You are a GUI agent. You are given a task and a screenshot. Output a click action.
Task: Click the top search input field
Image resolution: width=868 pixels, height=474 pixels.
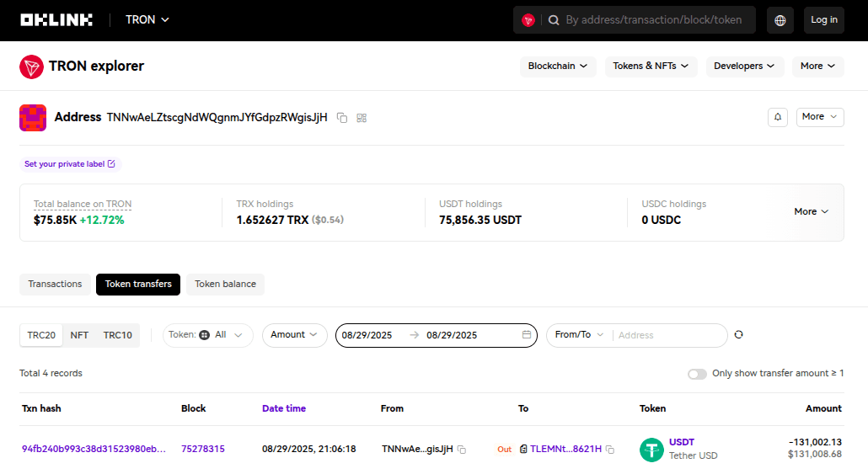pos(653,20)
